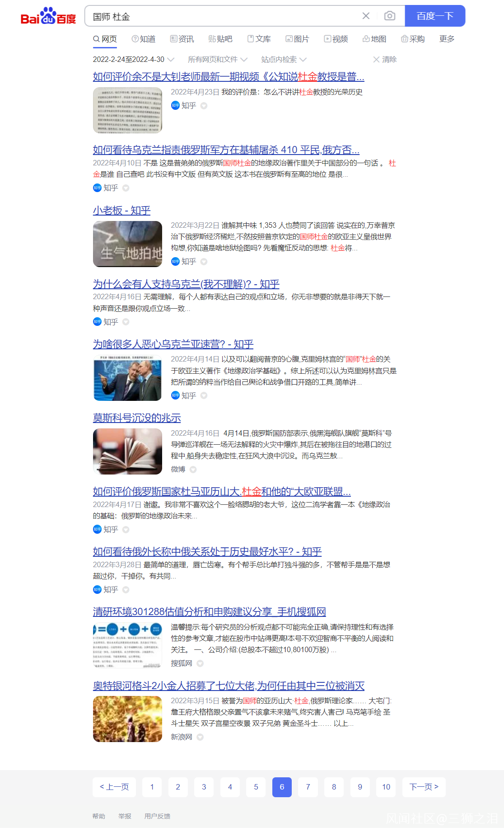Open the 文库 tab
Viewport: 504px width, 832px height.
click(x=259, y=39)
